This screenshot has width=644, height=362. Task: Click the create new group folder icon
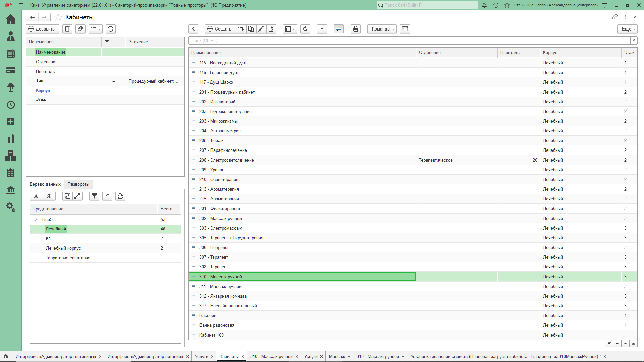tap(241, 29)
